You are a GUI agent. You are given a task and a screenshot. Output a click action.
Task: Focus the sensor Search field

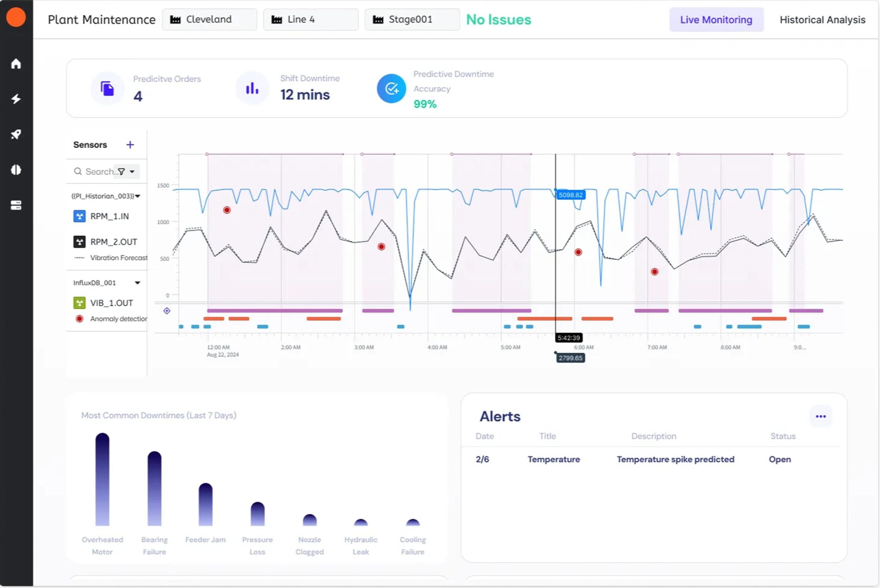99,171
